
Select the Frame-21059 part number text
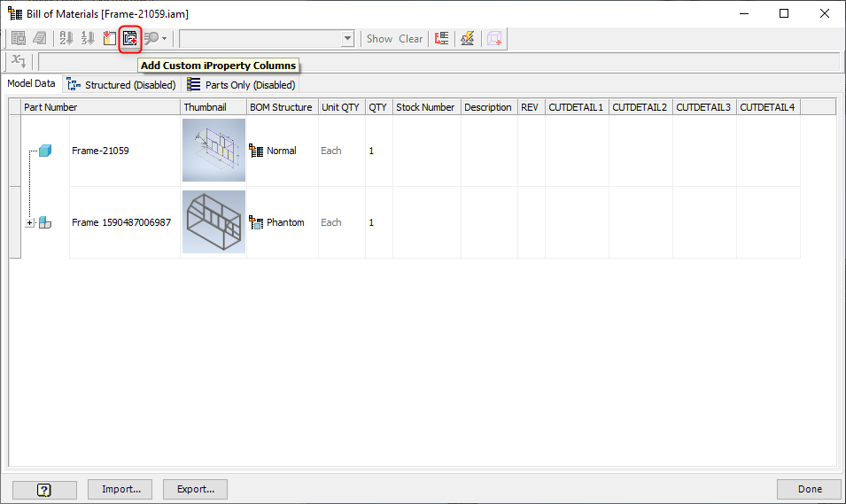pyautogui.click(x=100, y=151)
